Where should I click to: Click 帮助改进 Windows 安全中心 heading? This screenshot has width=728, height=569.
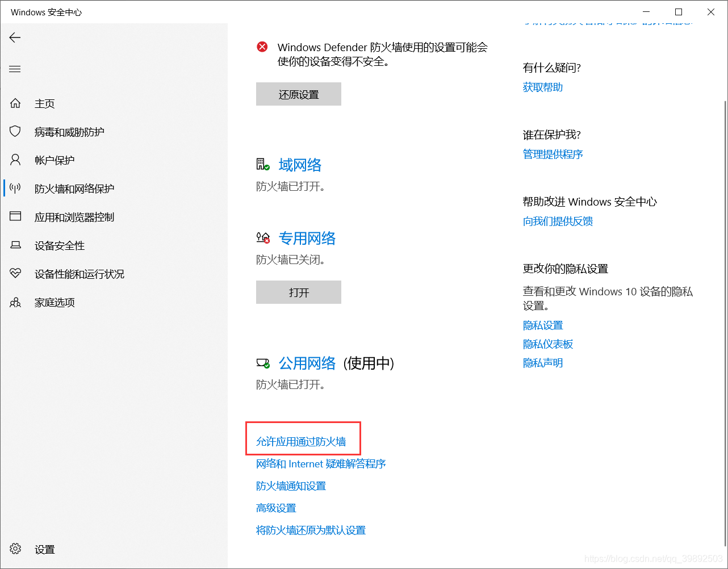tap(590, 202)
